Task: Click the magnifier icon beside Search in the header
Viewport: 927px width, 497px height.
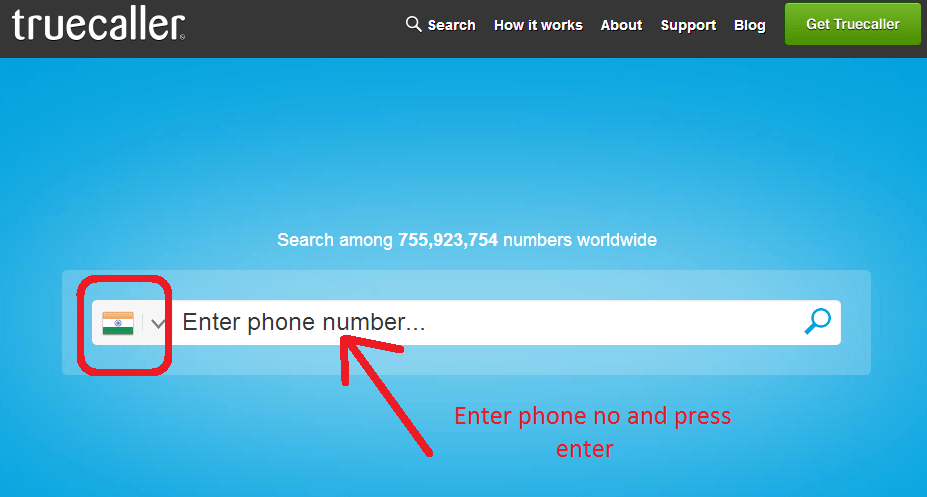Action: click(413, 24)
